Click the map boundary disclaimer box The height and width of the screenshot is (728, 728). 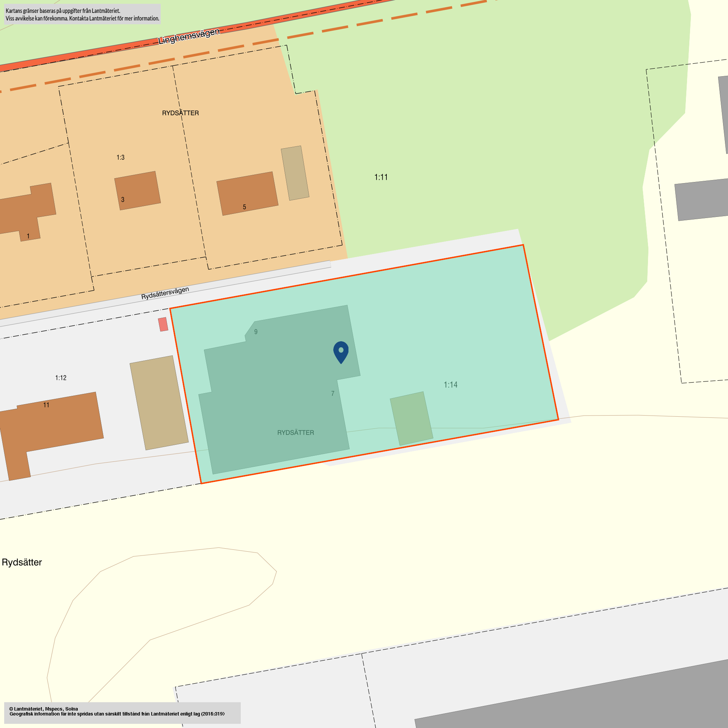click(82, 14)
